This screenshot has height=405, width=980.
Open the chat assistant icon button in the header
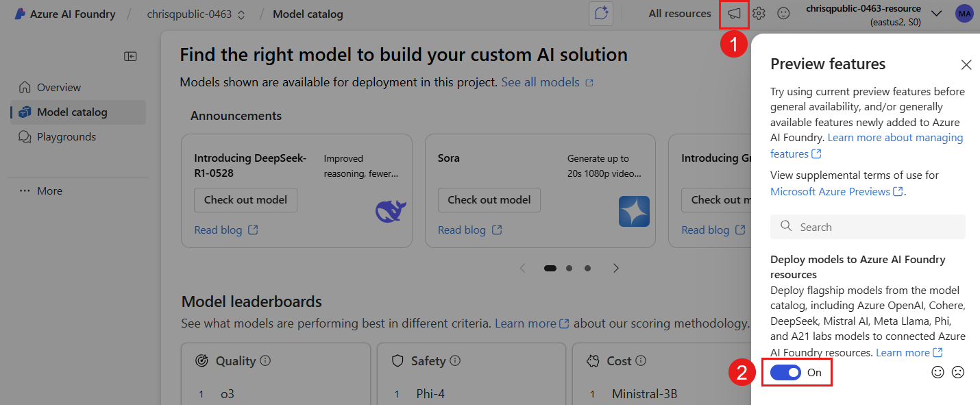coord(601,14)
